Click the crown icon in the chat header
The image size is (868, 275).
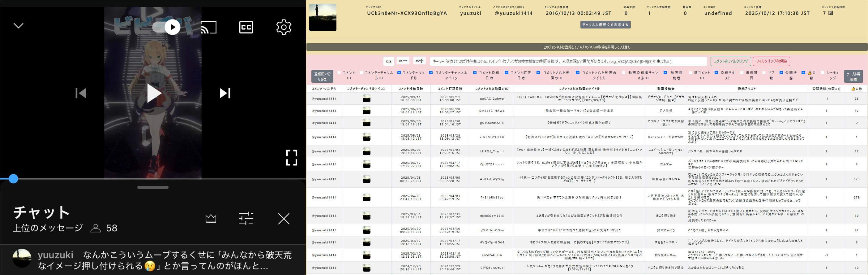pyautogui.click(x=211, y=219)
